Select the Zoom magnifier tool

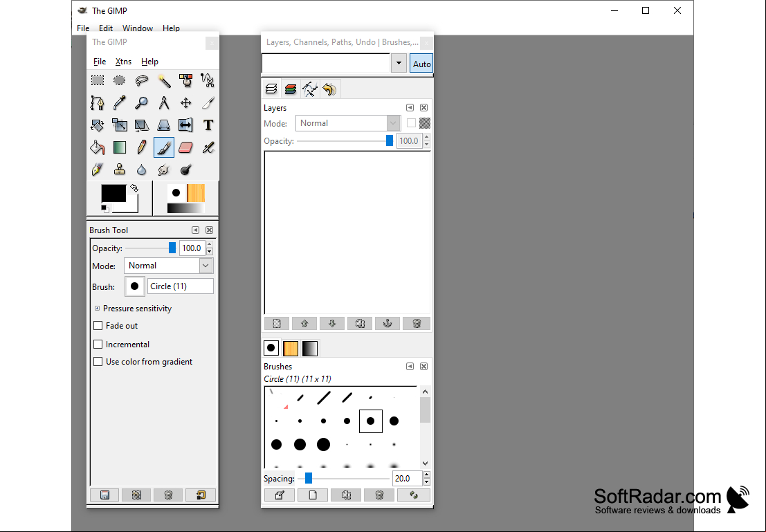[142, 102]
